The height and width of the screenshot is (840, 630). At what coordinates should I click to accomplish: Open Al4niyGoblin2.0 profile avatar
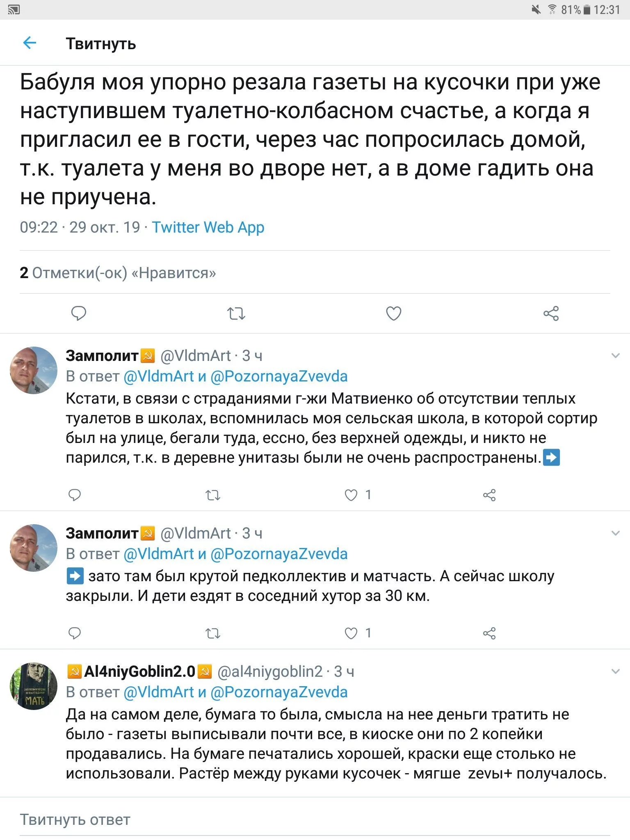click(x=34, y=686)
